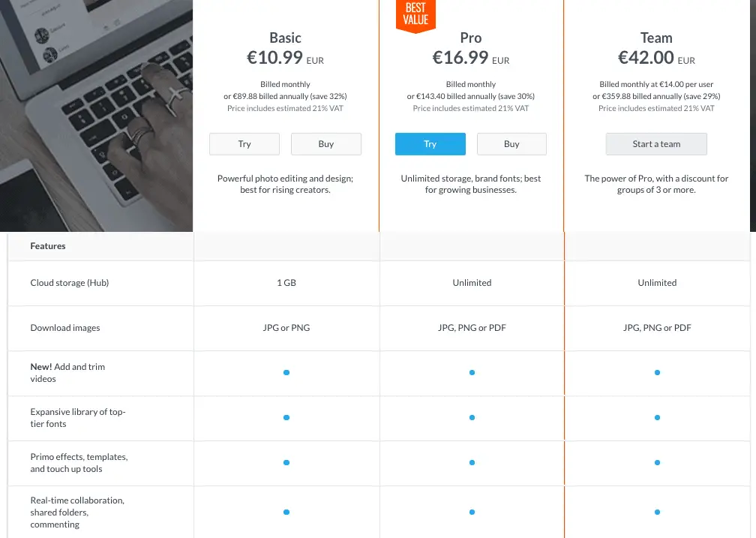
Task: Start the Pro trial with blue Try button
Action: point(430,144)
